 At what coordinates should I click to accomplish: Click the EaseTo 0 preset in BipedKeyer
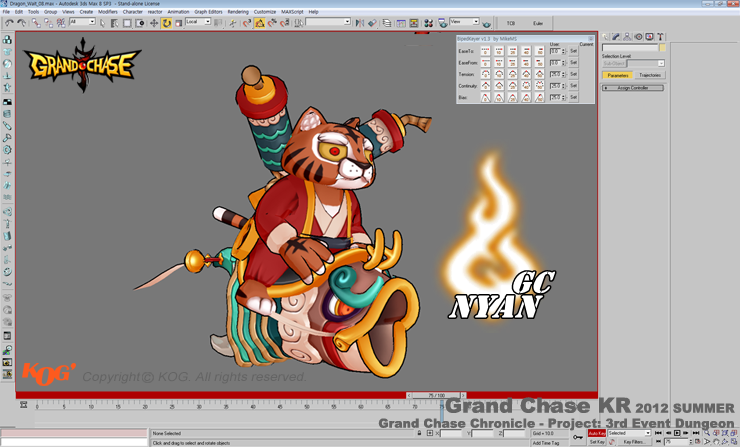pos(485,51)
